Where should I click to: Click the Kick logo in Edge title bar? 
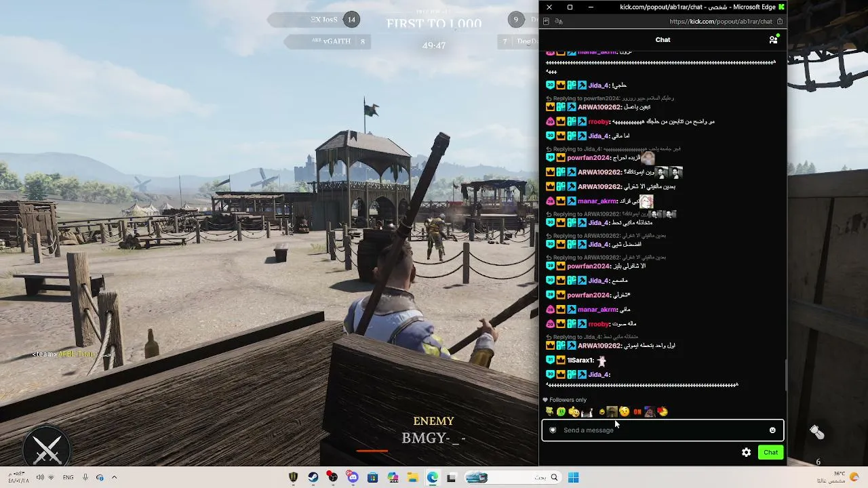click(x=781, y=7)
